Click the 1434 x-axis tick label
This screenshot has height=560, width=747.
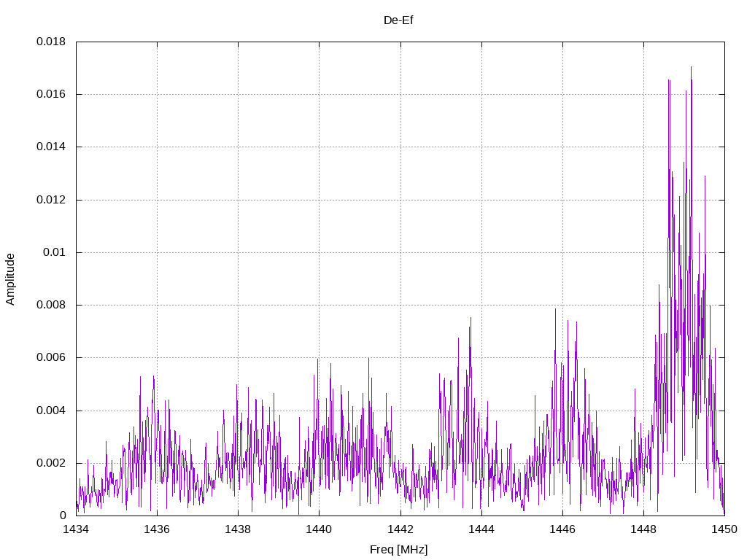pyautogui.click(x=76, y=529)
